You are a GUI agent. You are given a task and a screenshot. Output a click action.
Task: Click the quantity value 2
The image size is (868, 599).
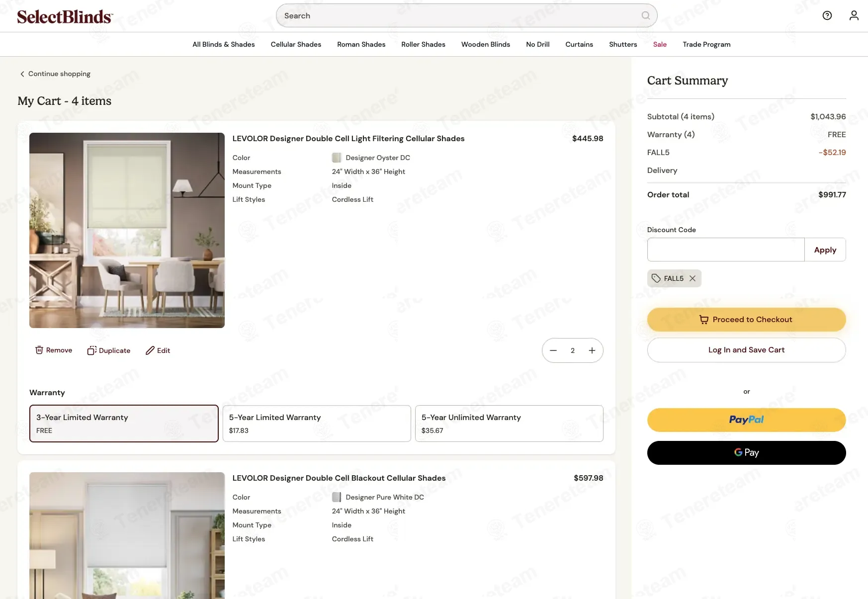[x=573, y=350]
